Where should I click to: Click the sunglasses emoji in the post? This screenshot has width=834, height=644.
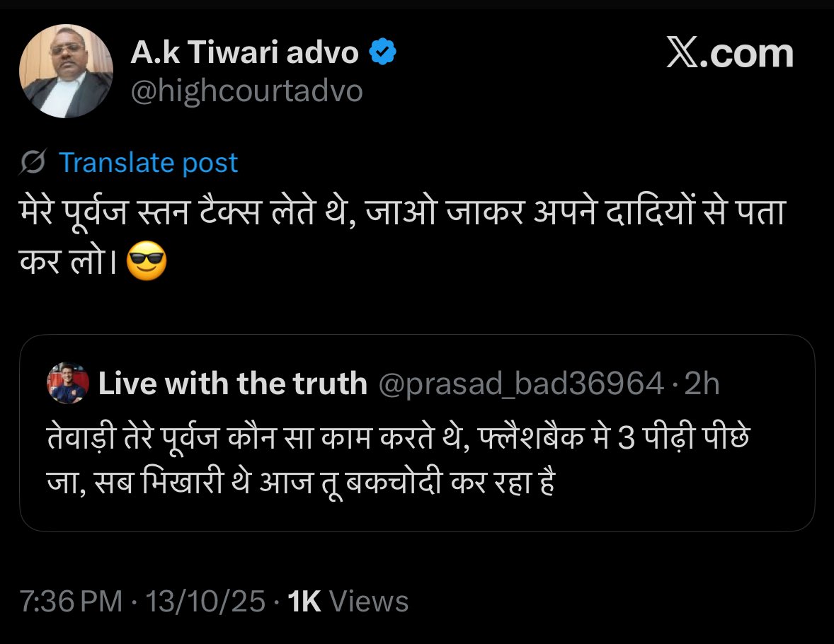[x=147, y=260]
